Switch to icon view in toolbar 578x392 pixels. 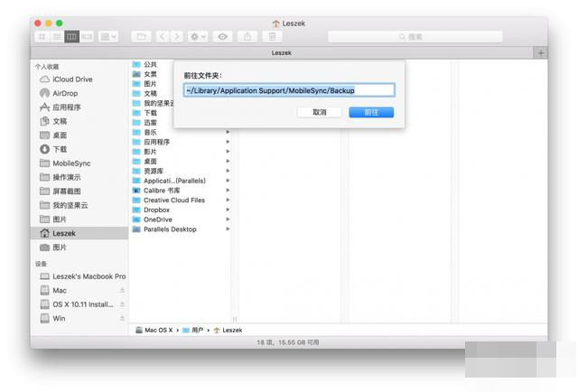(x=42, y=36)
